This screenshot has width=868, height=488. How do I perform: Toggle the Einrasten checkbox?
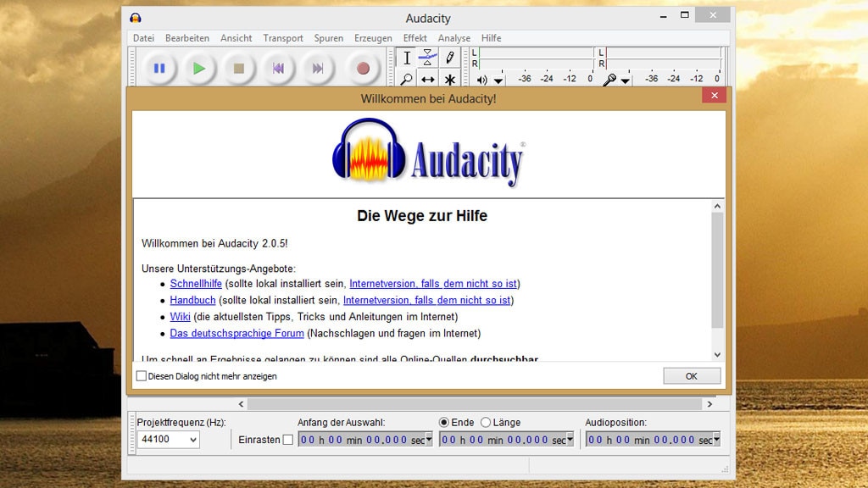287,440
